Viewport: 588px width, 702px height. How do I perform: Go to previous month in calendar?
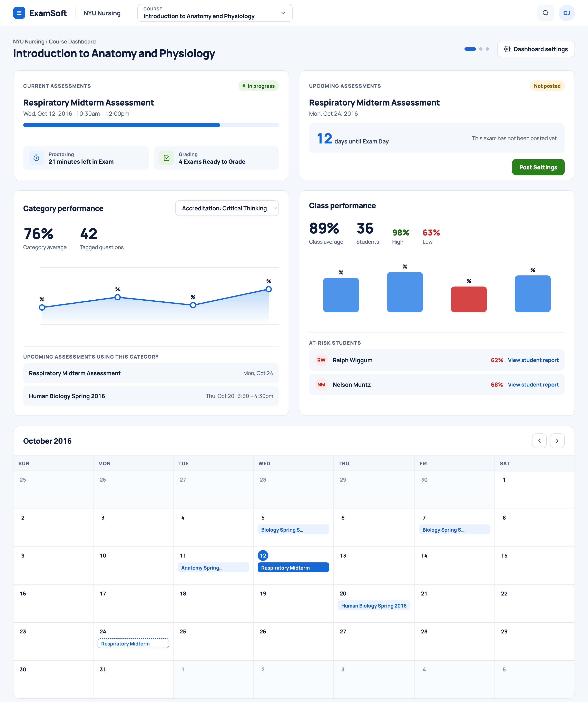click(x=539, y=441)
